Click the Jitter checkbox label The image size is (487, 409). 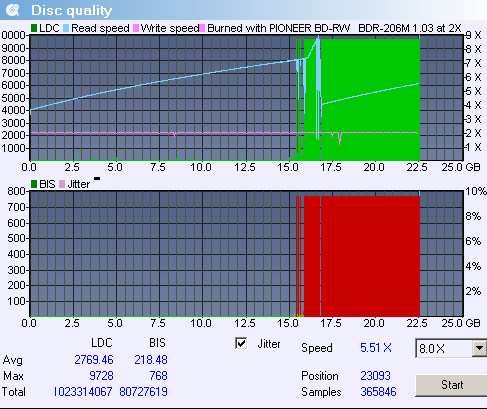(269, 344)
